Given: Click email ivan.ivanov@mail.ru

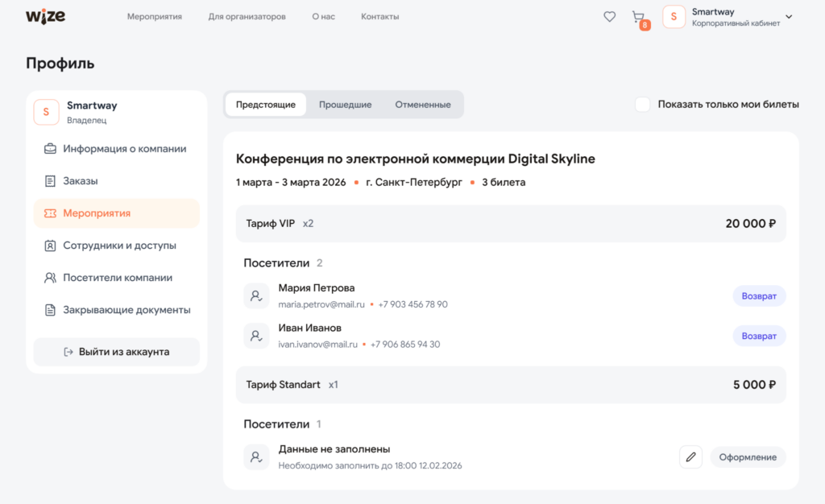Looking at the screenshot, I should [317, 345].
